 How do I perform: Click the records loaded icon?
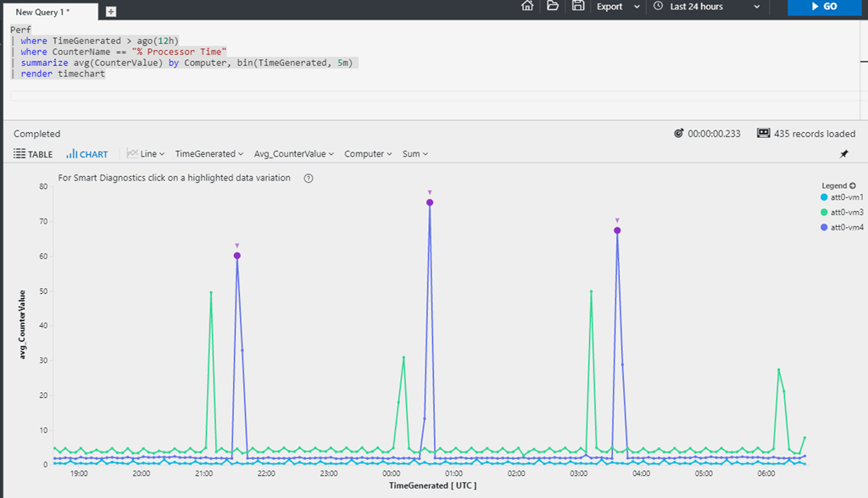coord(763,134)
